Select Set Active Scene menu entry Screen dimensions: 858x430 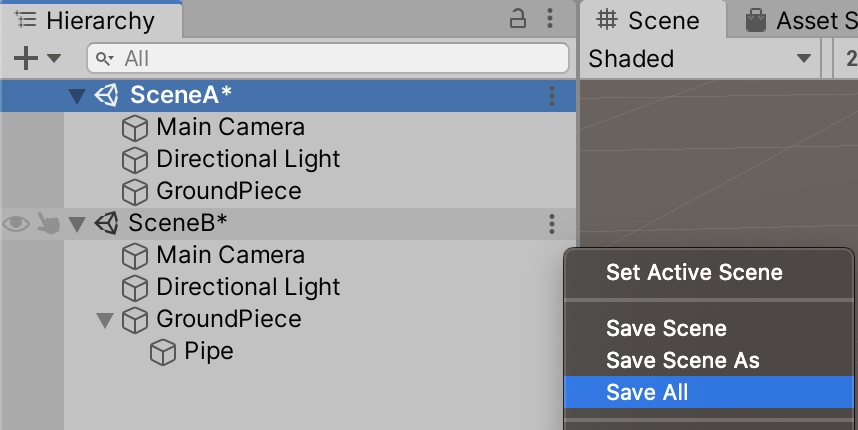pos(694,272)
